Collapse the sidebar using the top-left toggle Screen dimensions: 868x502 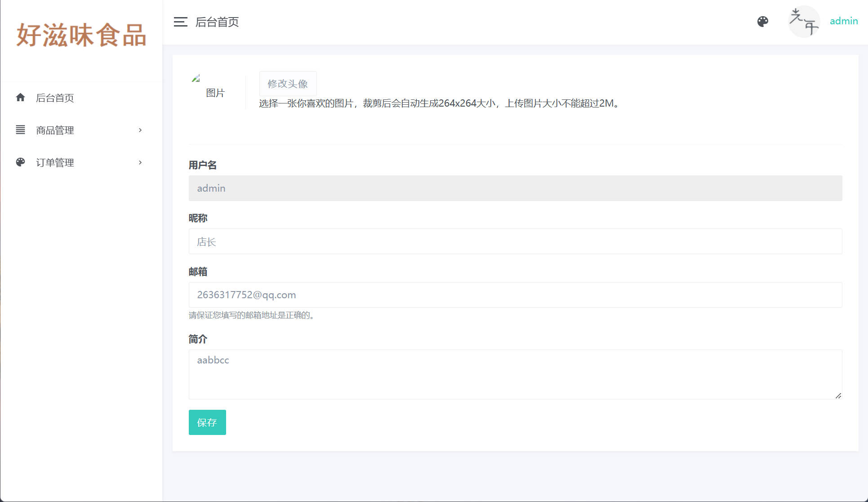pyautogui.click(x=180, y=22)
